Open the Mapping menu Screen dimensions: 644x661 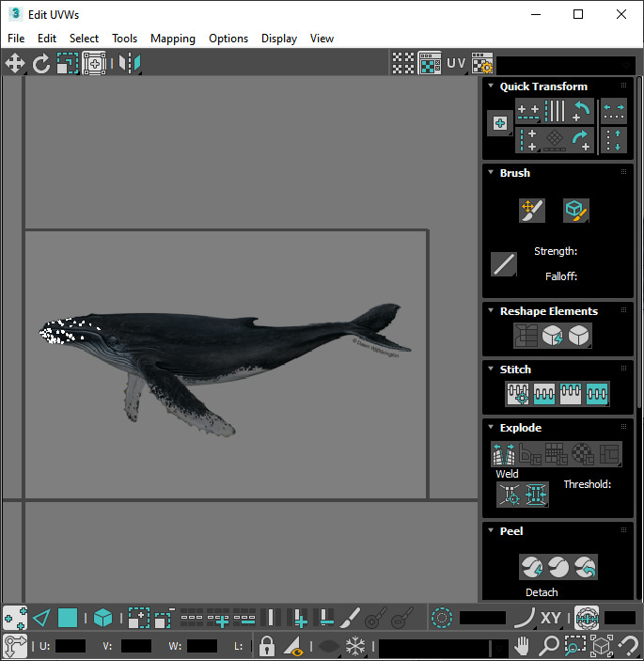pyautogui.click(x=173, y=39)
